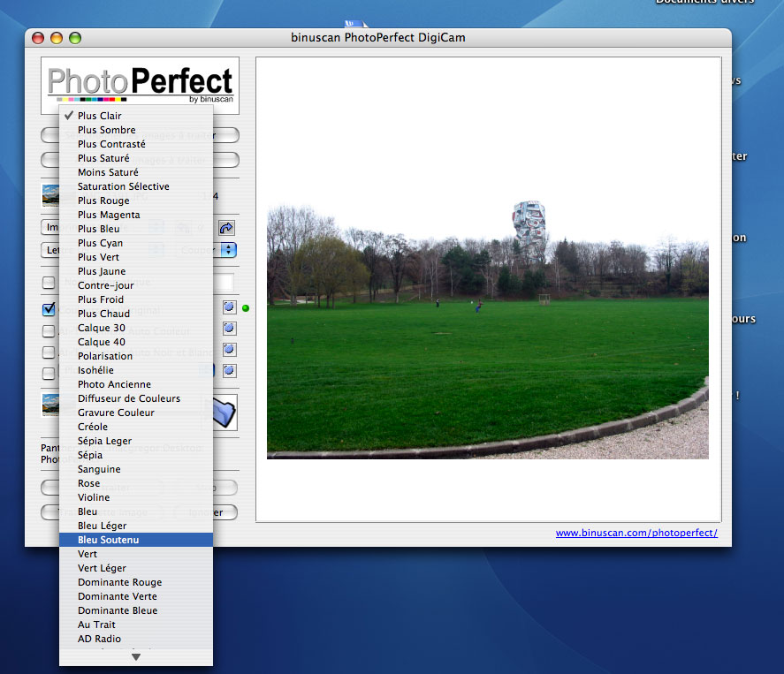The image size is (784, 674).
Task: Open the binuscan.com/photoperfect link
Action: pos(636,533)
